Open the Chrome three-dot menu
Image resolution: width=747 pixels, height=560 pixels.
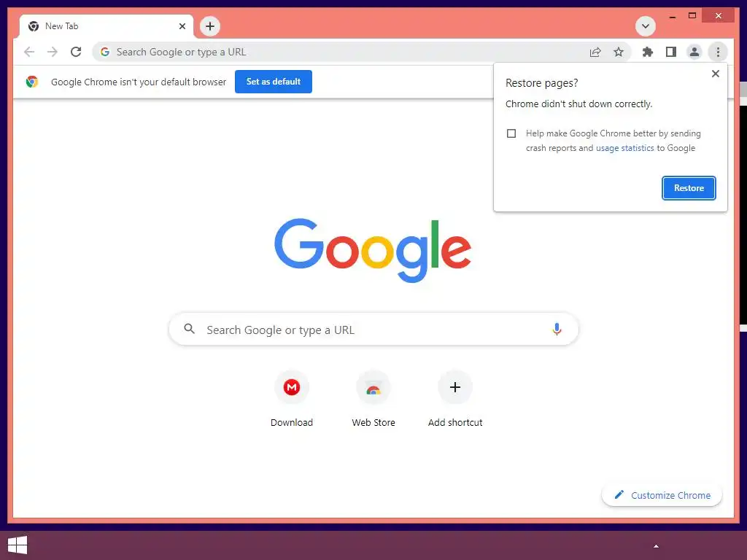[718, 52]
